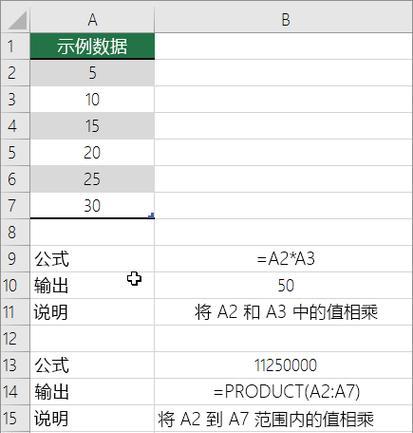Select cell containing value 25

coord(92,179)
